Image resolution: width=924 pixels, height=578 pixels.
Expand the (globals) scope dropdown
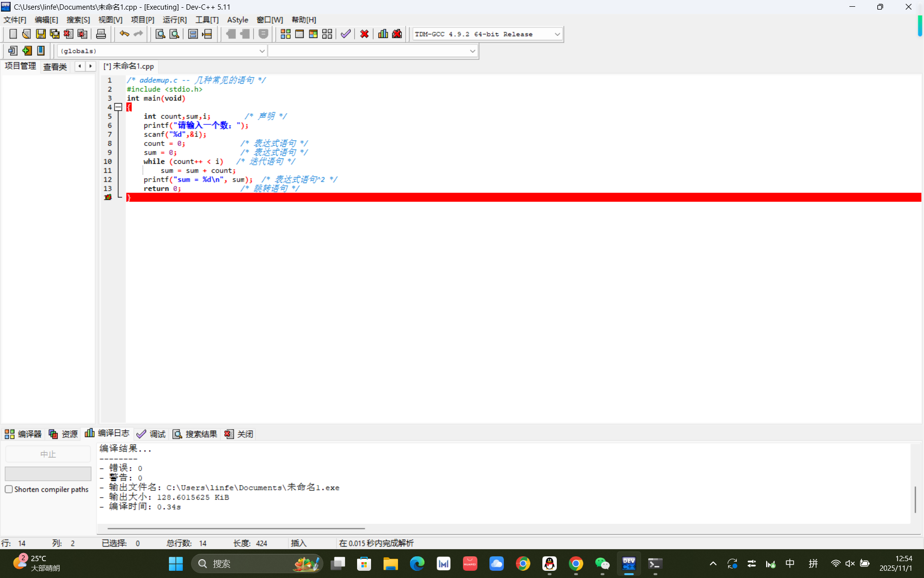[262, 51]
